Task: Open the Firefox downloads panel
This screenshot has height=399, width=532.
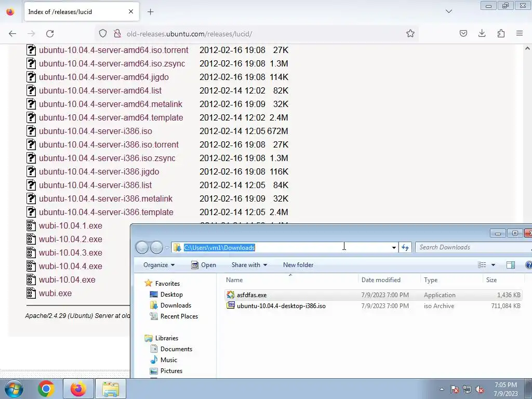Action: pos(482,34)
